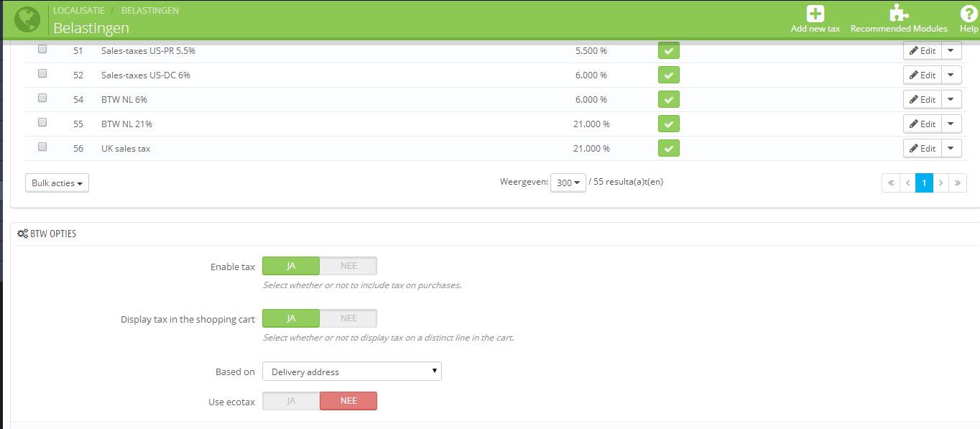
Task: Set Use ecotax to JA
Action: click(291, 401)
